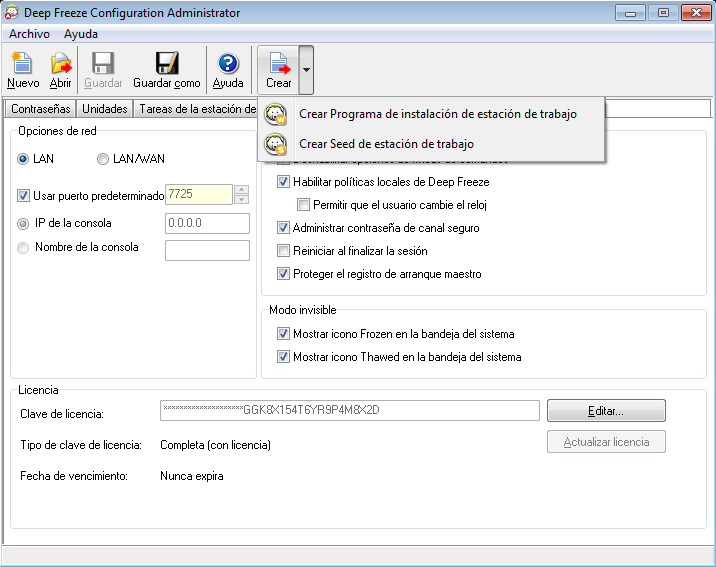Click the Opciones de red group label
716x567 pixels.
coord(57,131)
